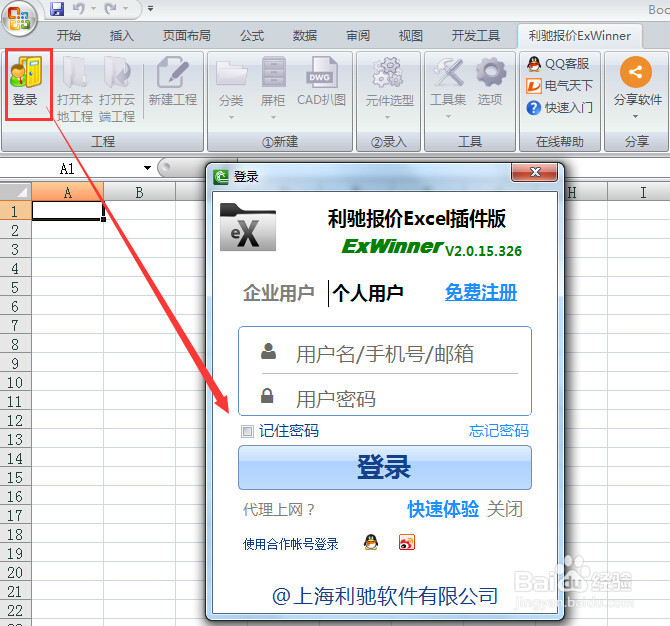This screenshot has height=626, width=670.
Task: Click the 用户名/手机号/邮箱 field
Action: click(x=385, y=354)
